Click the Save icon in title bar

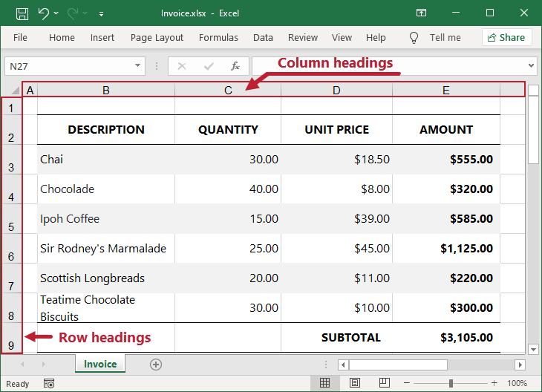click(22, 13)
